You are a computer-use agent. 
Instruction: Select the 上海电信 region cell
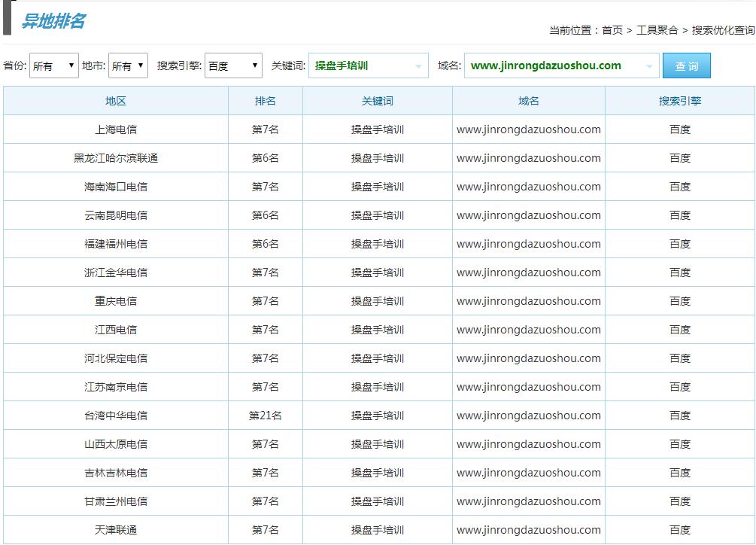coord(116,129)
